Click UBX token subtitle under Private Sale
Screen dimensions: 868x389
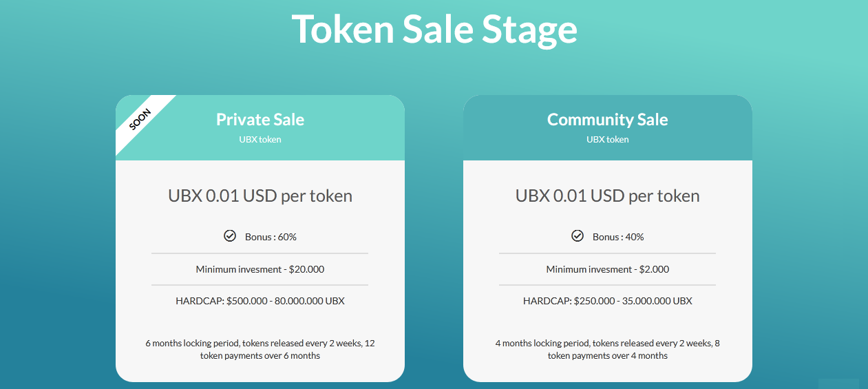coord(260,139)
